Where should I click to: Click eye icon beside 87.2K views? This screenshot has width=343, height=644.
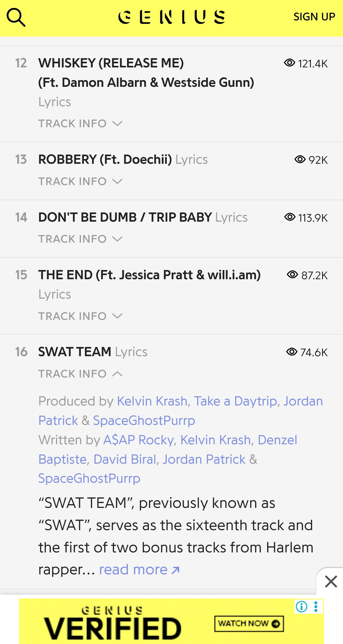(292, 274)
